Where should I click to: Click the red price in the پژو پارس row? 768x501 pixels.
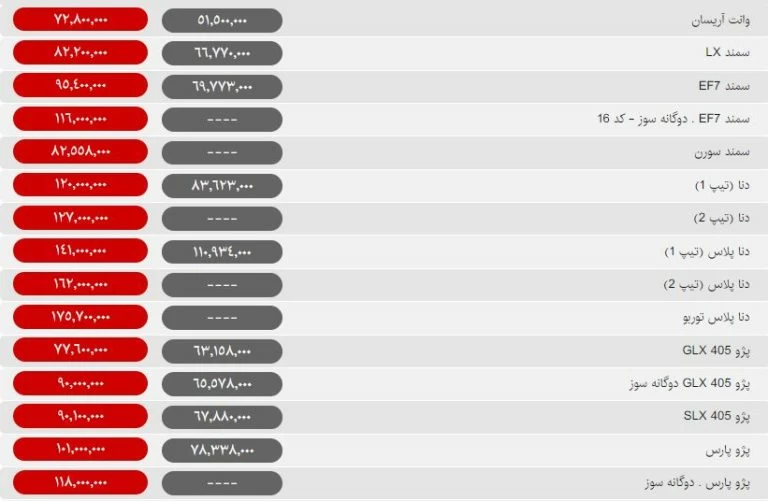(x=81, y=449)
